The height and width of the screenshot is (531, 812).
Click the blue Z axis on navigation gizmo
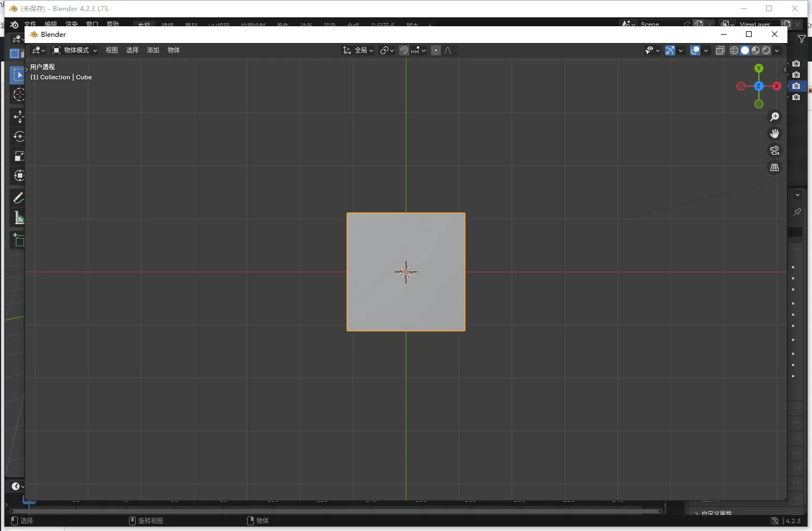758,86
